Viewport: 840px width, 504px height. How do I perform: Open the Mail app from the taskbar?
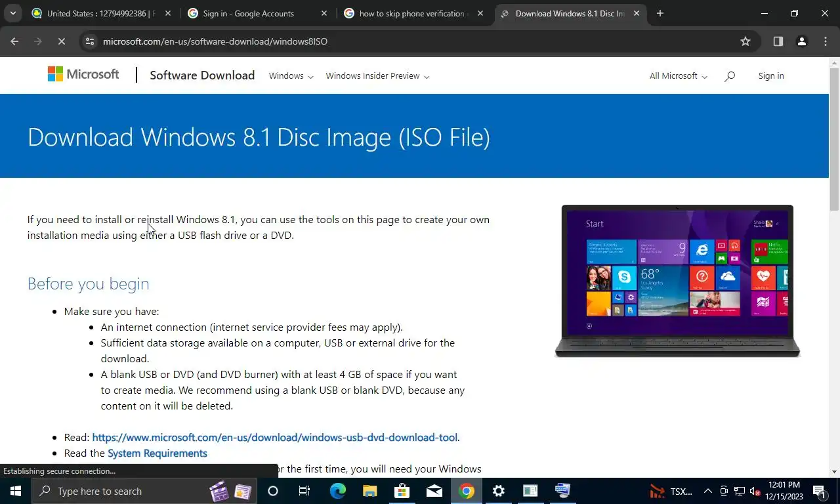pyautogui.click(x=434, y=491)
